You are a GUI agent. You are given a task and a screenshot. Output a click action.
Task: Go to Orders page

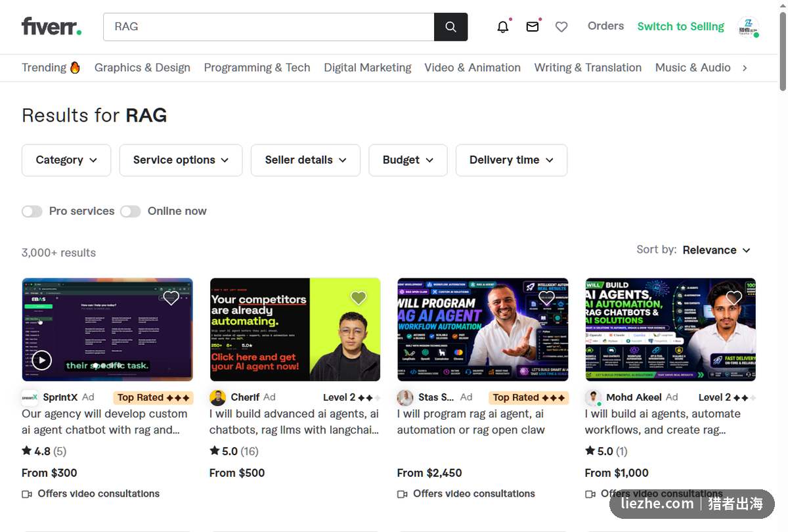tap(605, 26)
